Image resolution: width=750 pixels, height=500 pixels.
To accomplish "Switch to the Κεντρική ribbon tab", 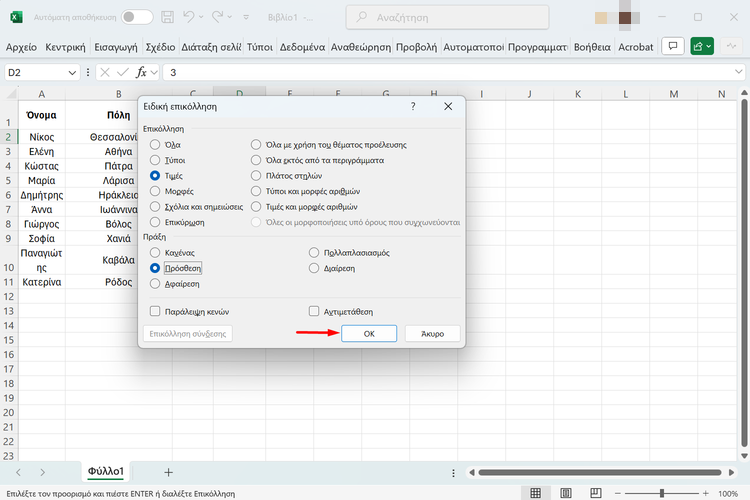I will 65,47.
